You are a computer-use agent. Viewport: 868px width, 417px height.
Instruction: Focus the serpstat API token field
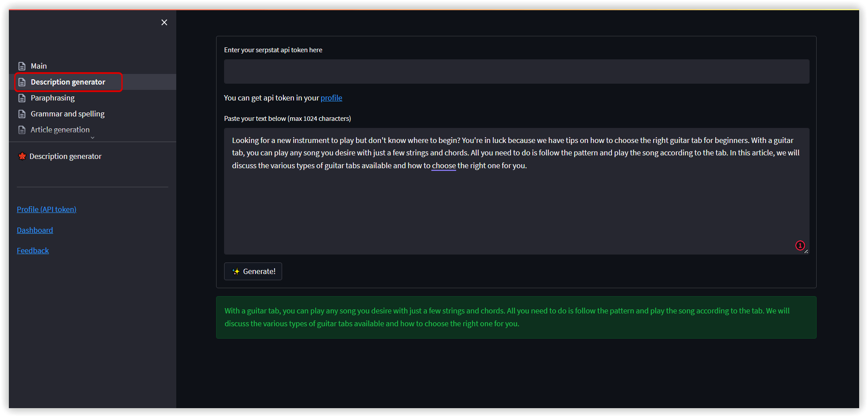click(516, 72)
